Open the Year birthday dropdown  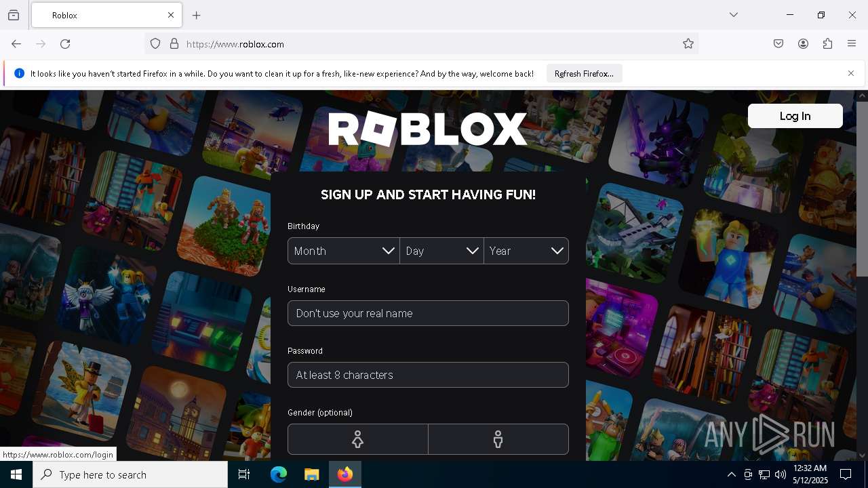click(x=526, y=251)
